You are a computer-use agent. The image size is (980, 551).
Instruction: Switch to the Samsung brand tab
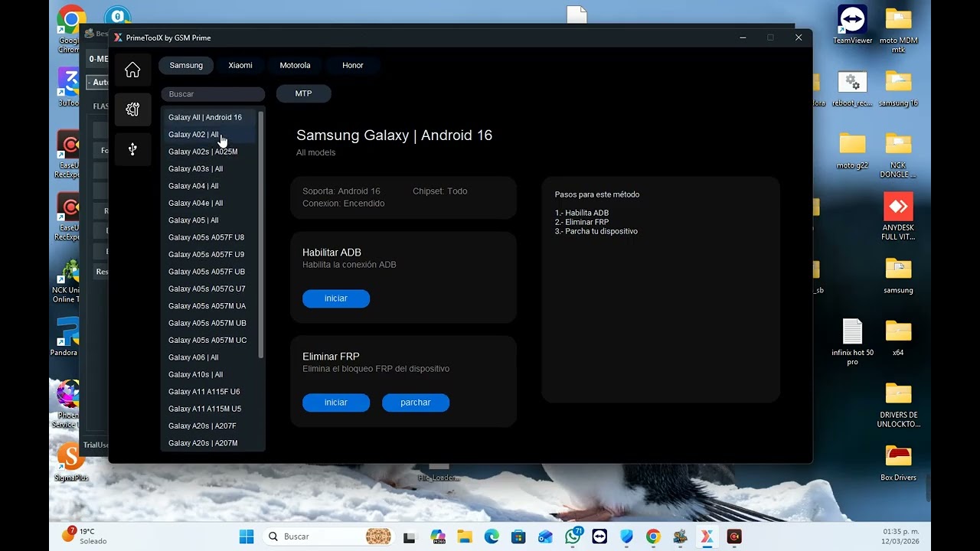tap(186, 65)
